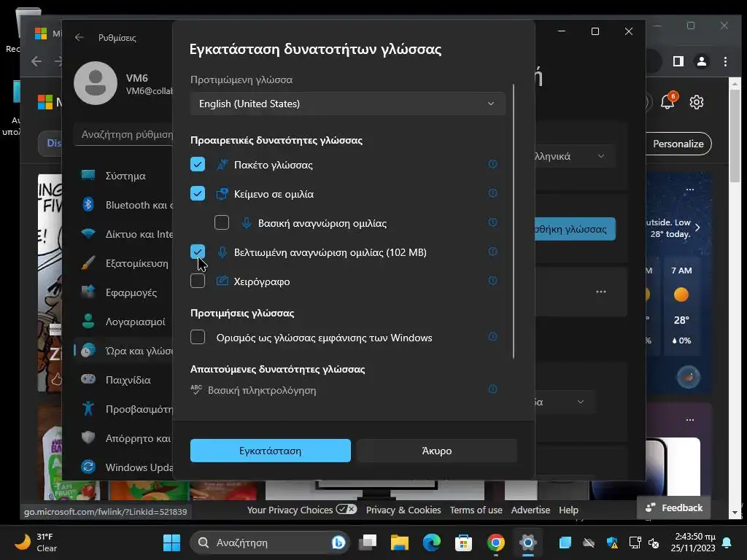This screenshot has height=560, width=747.
Task: Click Settings gear on taskbar
Action: click(x=528, y=542)
